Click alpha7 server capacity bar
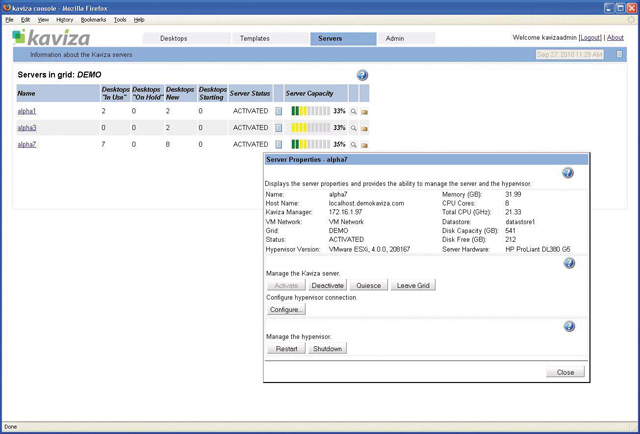The image size is (640, 434). (311, 145)
